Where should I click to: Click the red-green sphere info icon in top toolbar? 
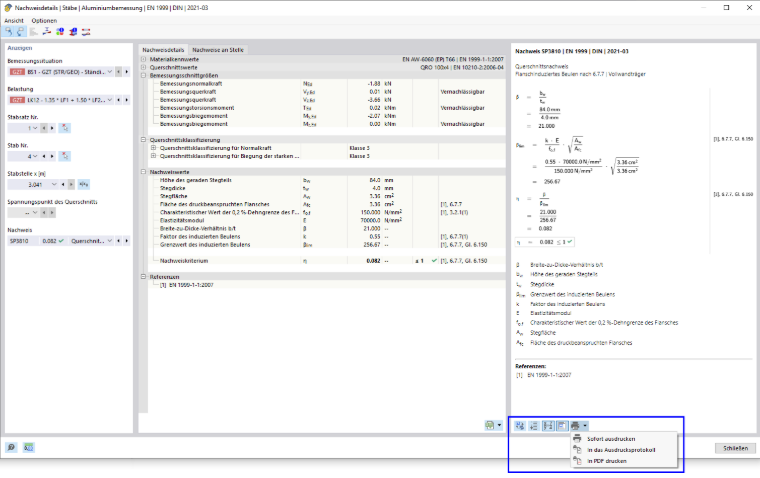click(x=60, y=32)
